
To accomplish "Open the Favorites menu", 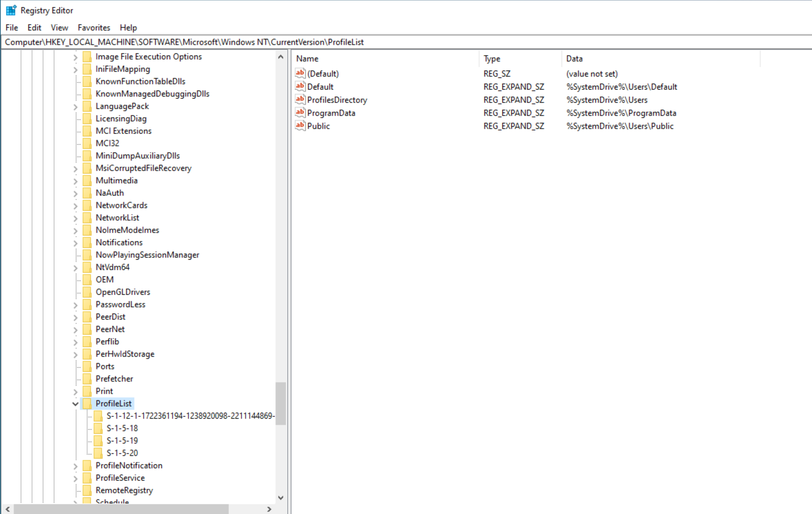I will 94,28.
